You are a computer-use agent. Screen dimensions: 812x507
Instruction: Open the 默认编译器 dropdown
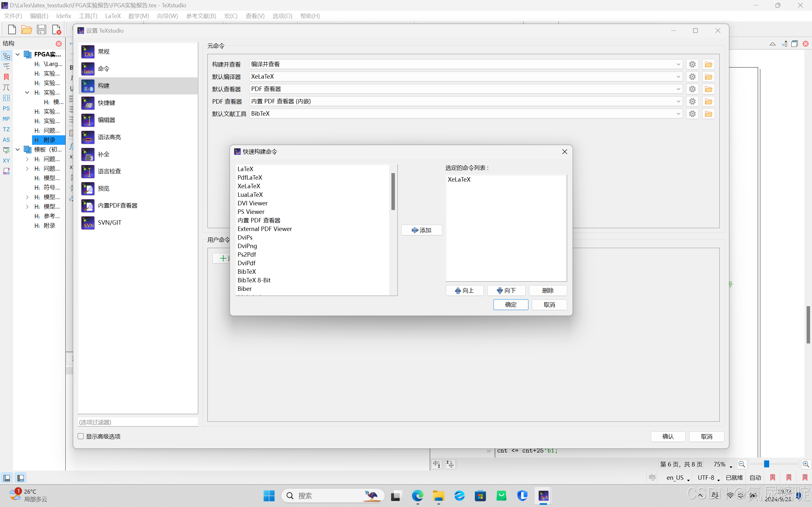(x=678, y=77)
